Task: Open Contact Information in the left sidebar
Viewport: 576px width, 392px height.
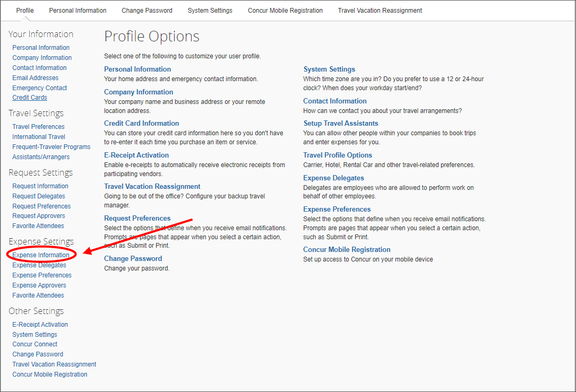Action: [x=39, y=68]
